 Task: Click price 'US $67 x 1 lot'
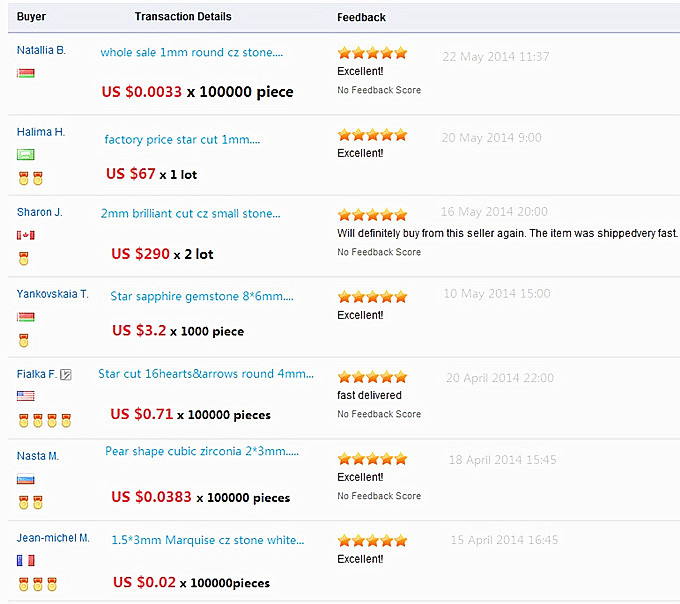(151, 174)
